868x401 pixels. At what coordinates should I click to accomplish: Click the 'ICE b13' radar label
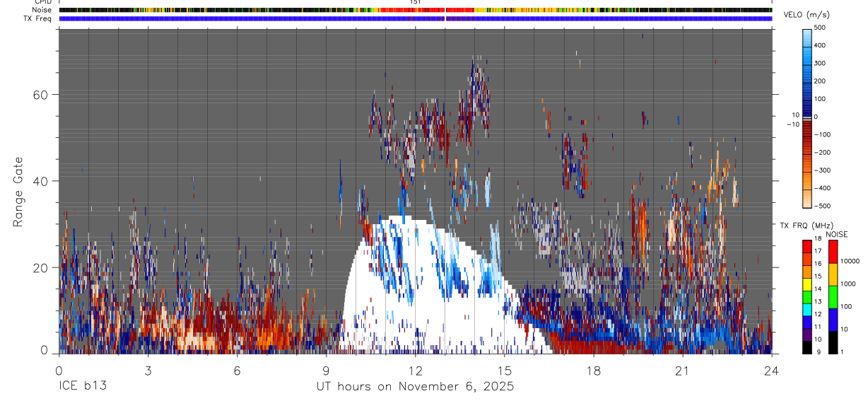point(83,387)
